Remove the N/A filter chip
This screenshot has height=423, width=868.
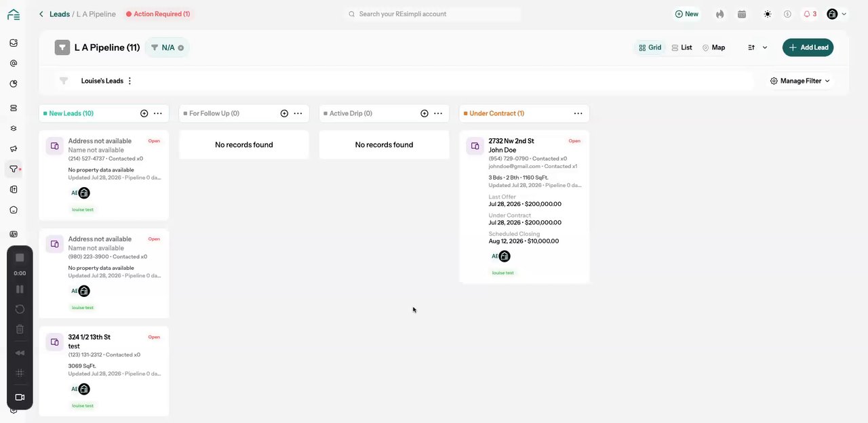pos(181,47)
